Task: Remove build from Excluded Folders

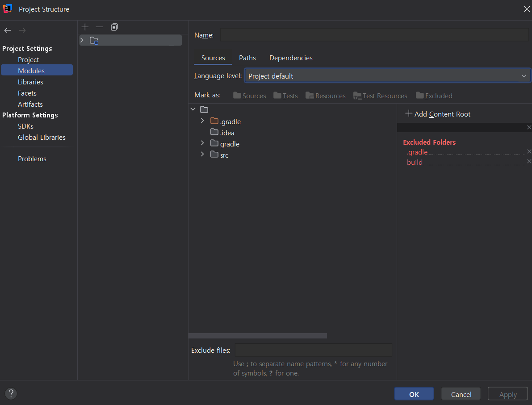Action: [x=529, y=162]
